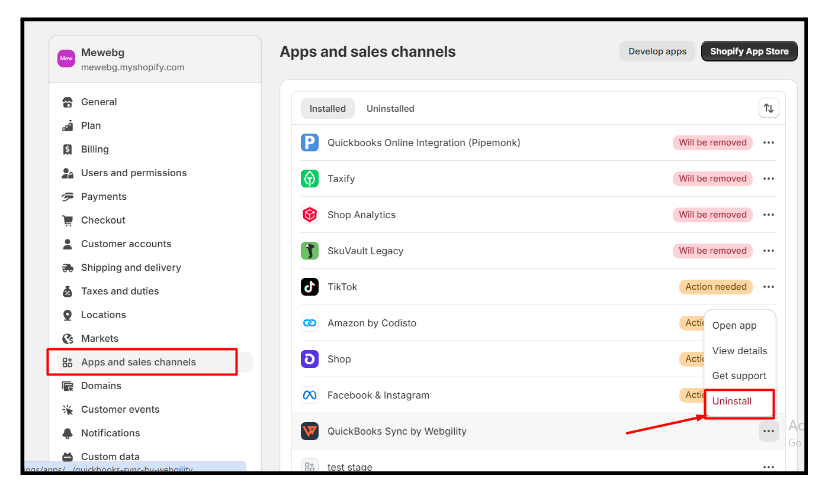The height and width of the screenshot is (492, 824).
Task: Click the Locations pin icon
Action: [x=67, y=315]
